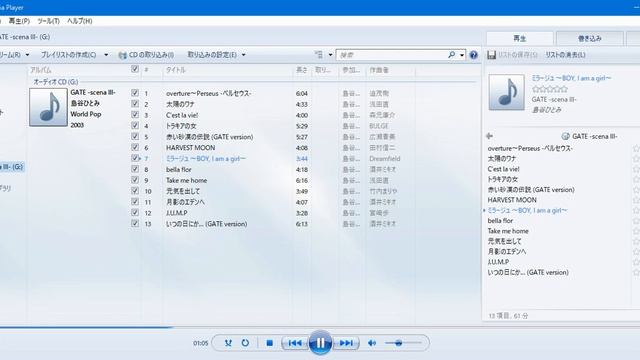Expand the view options dropdown arrow
640x360 pixels.
(330, 55)
